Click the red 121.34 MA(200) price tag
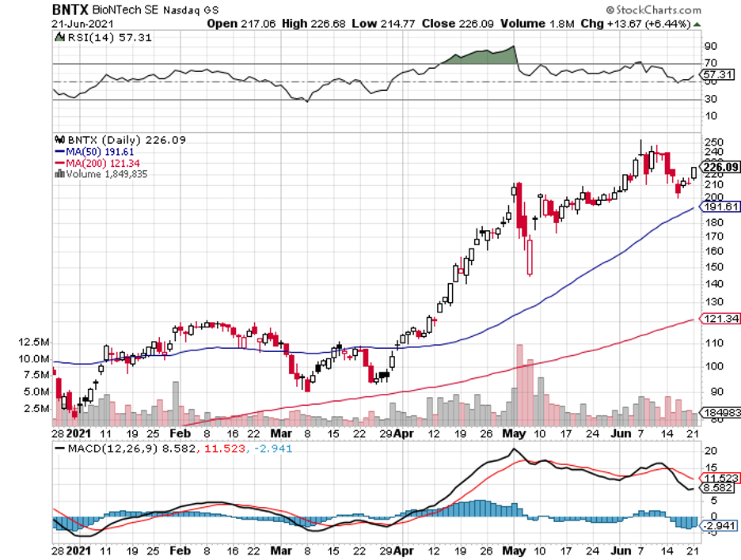The height and width of the screenshot is (560, 741). (x=719, y=319)
